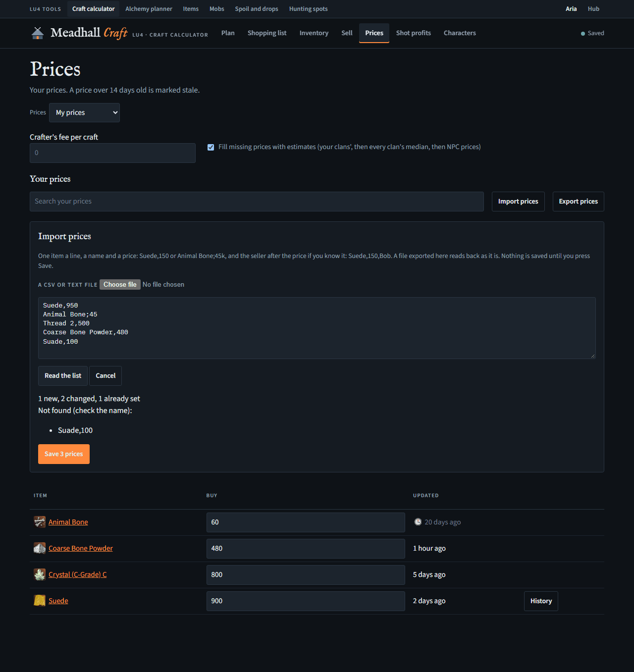Open Alchemy planner in top bar
The height and width of the screenshot is (672, 634).
click(149, 9)
